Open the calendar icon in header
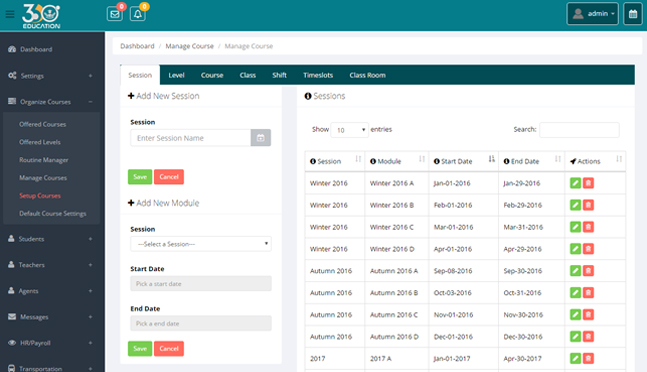The image size is (647, 372). pos(633,14)
